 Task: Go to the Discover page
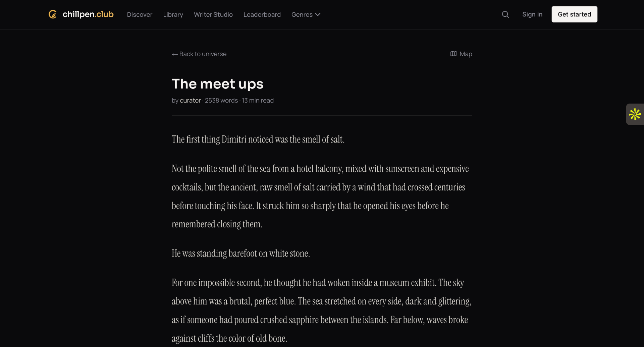[140, 14]
